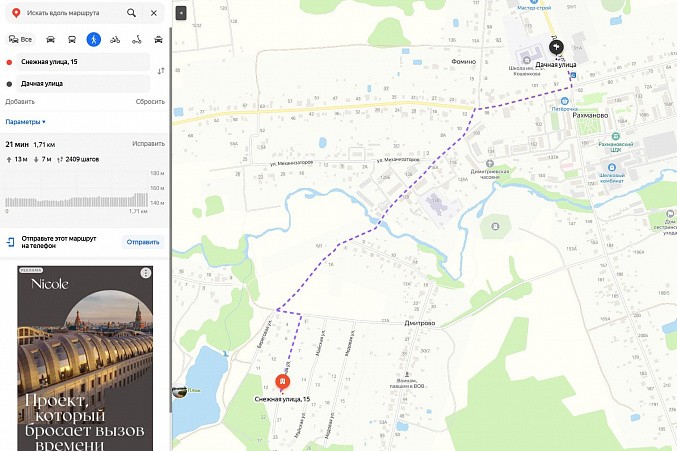Switch to the scooter route mode
This screenshot has width=677, height=451.
136,40
